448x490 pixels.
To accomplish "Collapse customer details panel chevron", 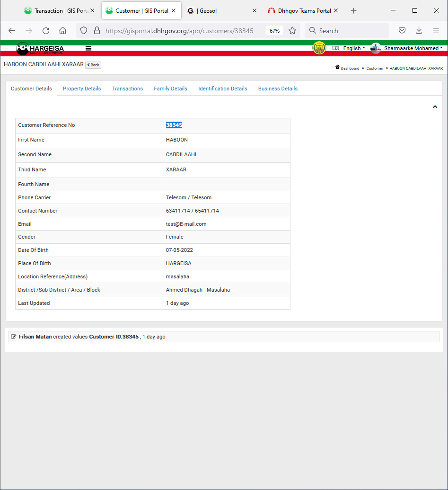I will click(x=435, y=107).
